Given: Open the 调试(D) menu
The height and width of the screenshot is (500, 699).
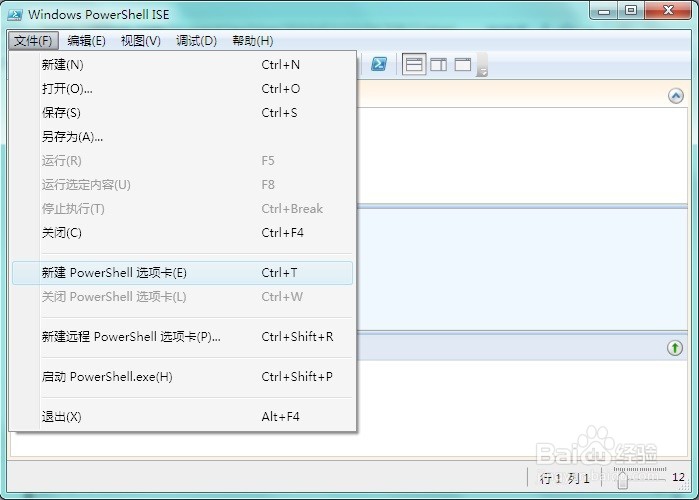Looking at the screenshot, I should 196,41.
